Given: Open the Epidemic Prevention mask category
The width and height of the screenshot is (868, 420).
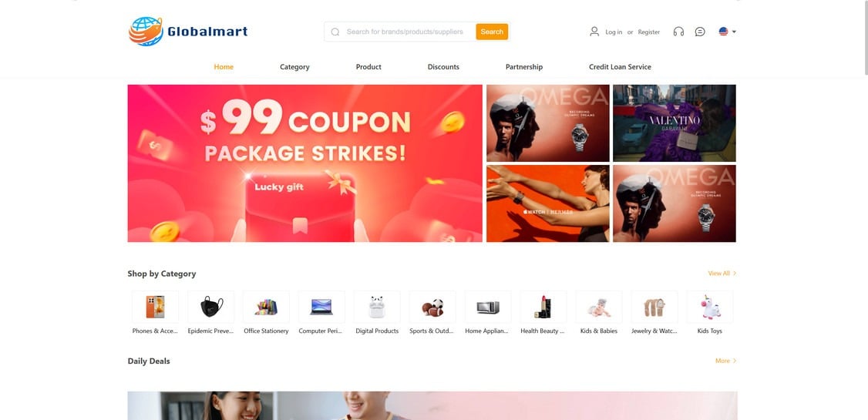Looking at the screenshot, I should point(211,307).
